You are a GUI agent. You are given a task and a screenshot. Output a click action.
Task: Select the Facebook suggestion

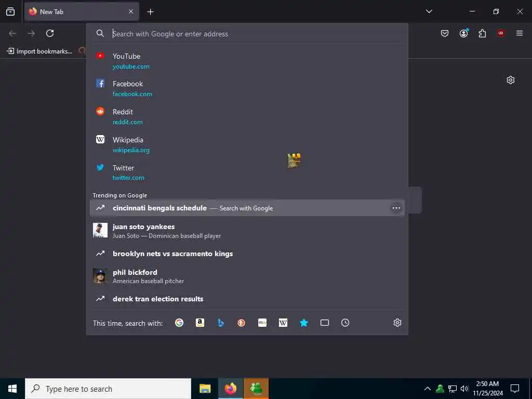(247, 88)
